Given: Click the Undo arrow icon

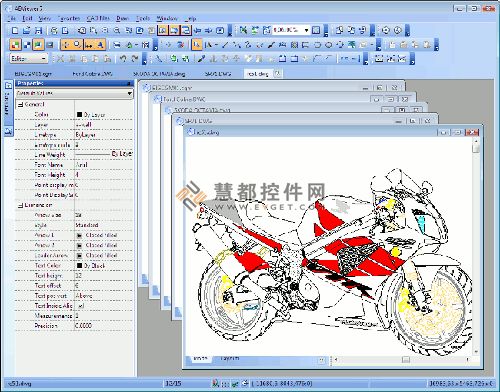Looking at the screenshot, I should (x=123, y=59).
